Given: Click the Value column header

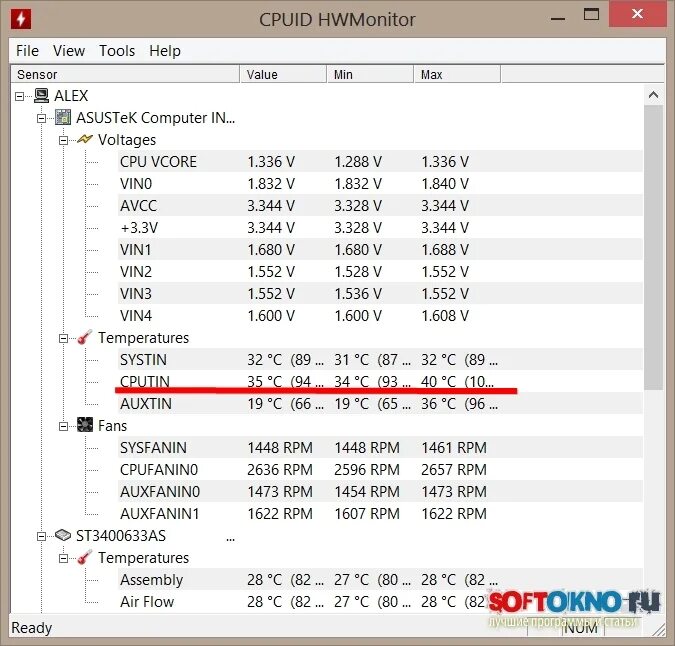Looking at the screenshot, I should pyautogui.click(x=283, y=74).
